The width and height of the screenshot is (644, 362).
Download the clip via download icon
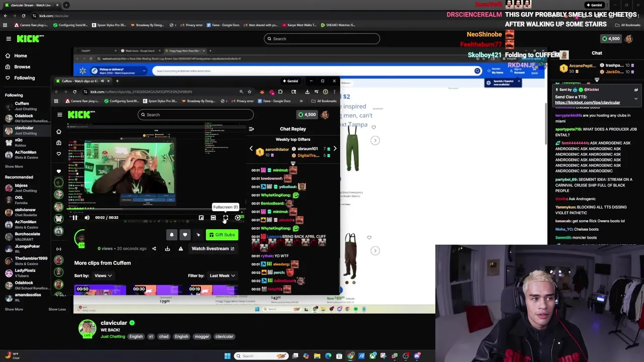coord(167,248)
